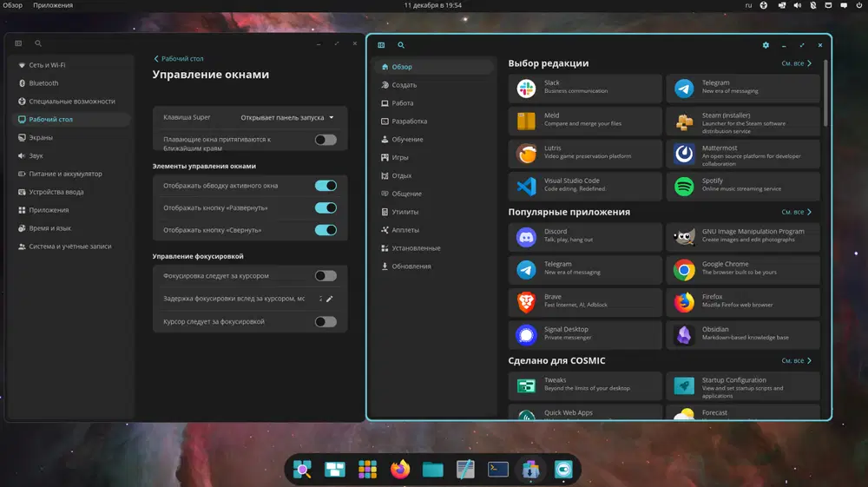The image size is (868, 487).
Task: Open Экраны settings page
Action: pyautogui.click(x=71, y=138)
